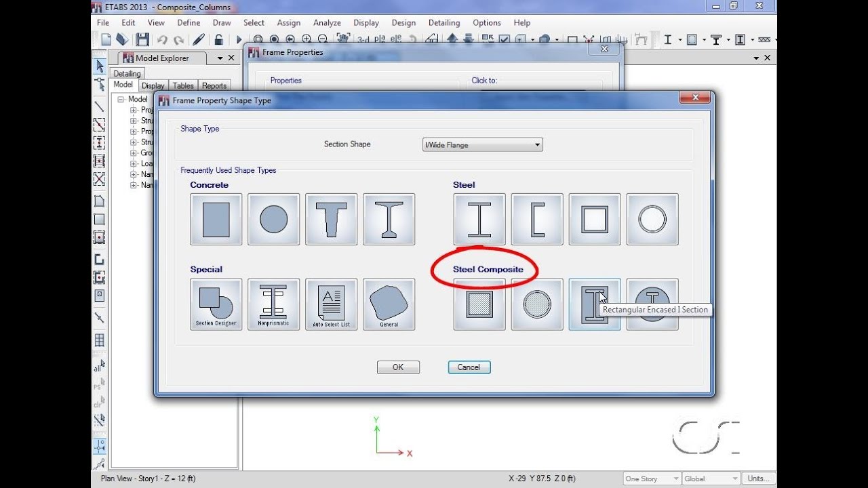Viewport: 868px width, 488px height.
Task: Open the Help menu
Action: [x=522, y=22]
